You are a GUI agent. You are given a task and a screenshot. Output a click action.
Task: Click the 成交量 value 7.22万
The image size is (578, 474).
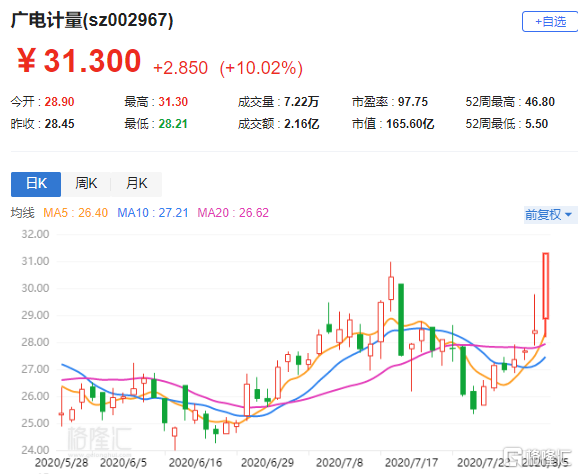coord(301,102)
